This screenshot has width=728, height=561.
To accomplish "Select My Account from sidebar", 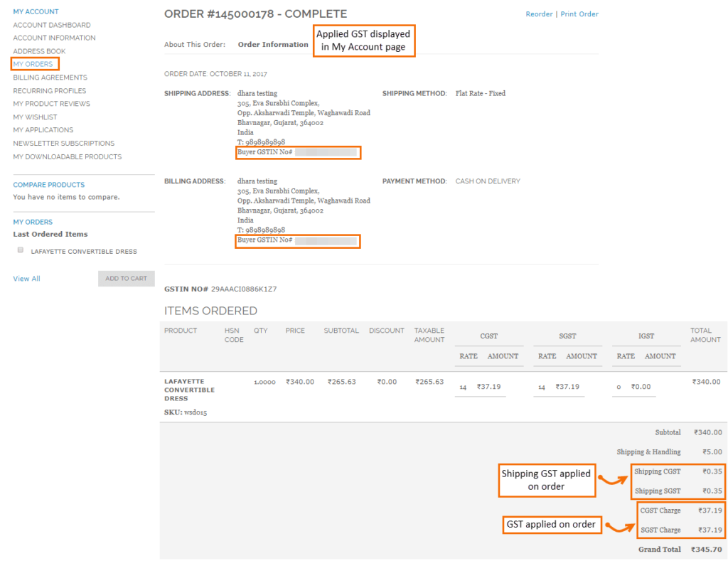I will coord(36,11).
